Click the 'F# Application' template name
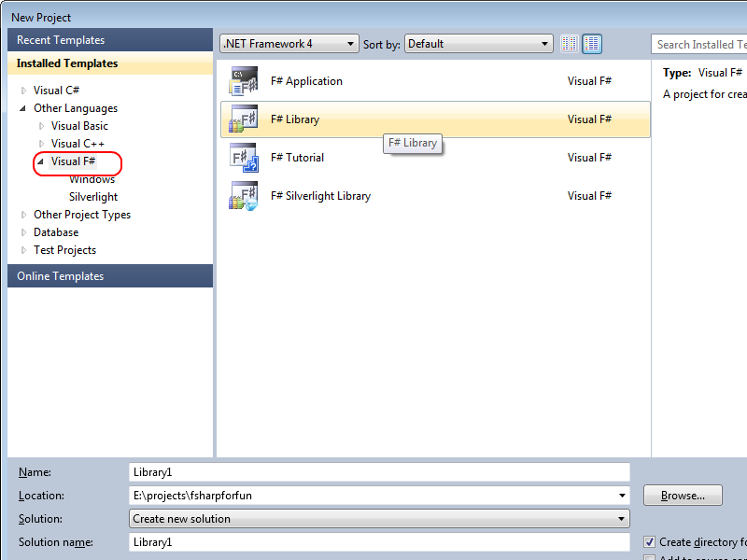The width and height of the screenshot is (747, 560). [x=306, y=81]
